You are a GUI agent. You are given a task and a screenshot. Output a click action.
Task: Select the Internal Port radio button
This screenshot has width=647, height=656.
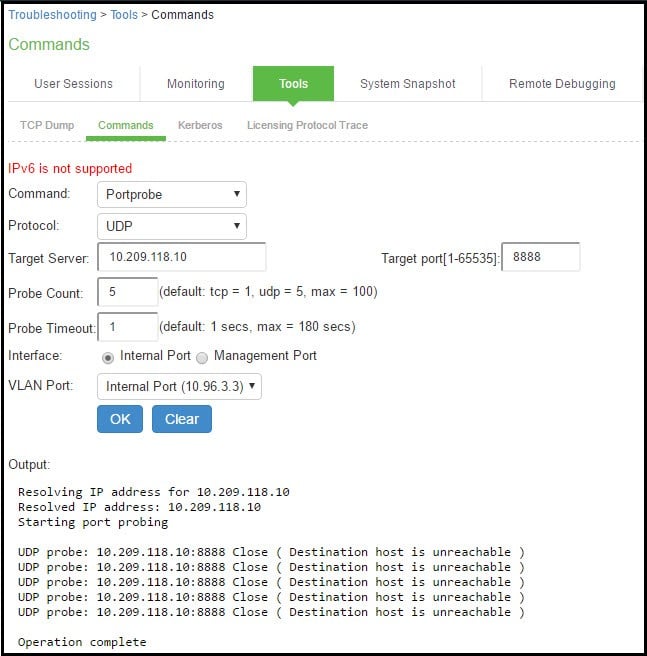[108, 357]
